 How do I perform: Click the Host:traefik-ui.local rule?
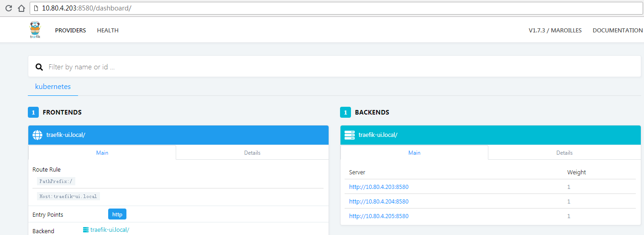[68, 196]
